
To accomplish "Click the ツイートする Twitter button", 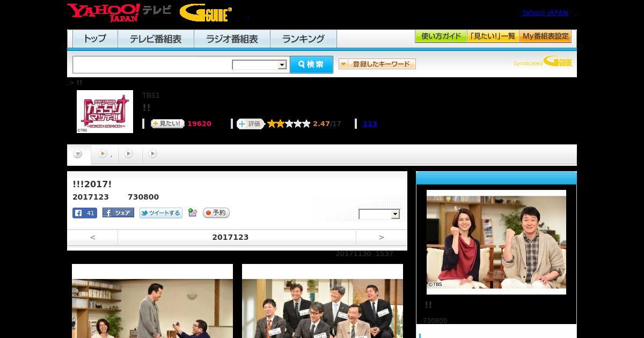I will click(161, 213).
